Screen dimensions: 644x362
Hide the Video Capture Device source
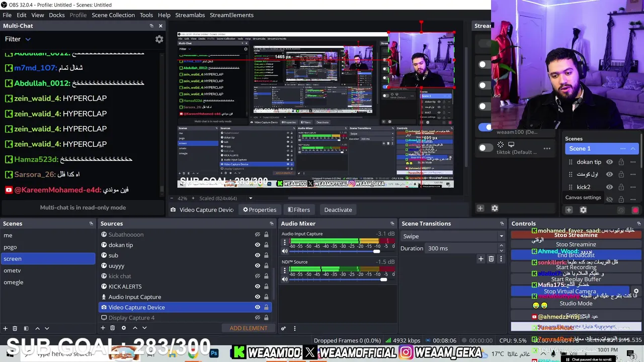258,307
